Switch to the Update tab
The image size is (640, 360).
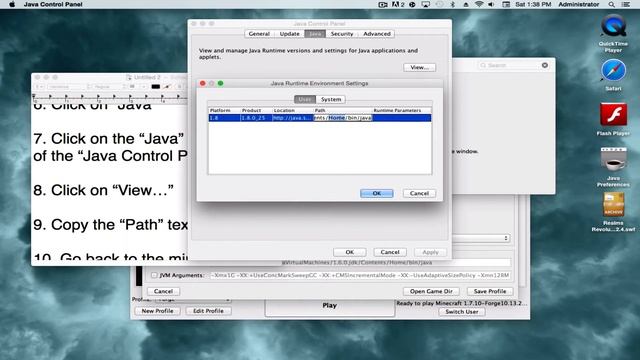pos(289,34)
